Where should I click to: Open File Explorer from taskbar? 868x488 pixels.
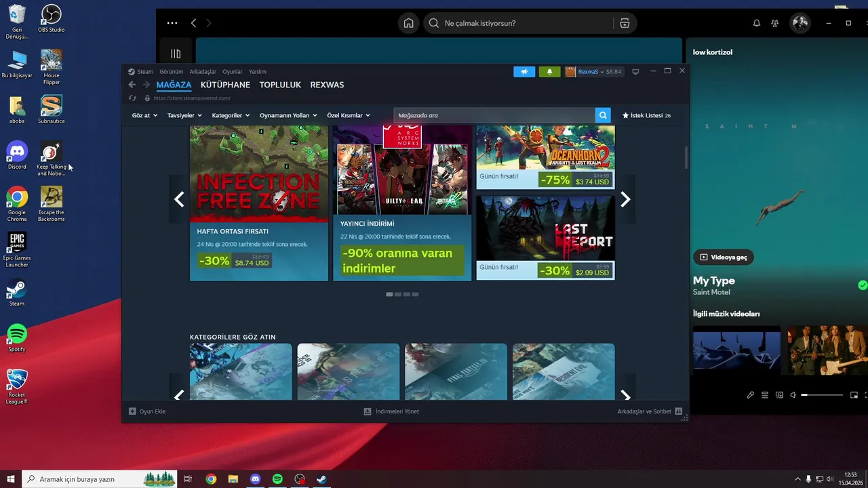tap(233, 479)
